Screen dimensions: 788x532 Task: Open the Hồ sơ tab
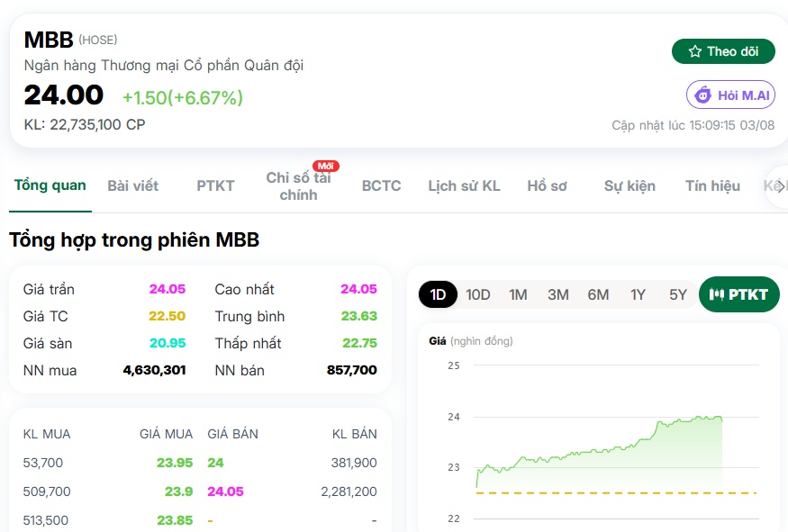pyautogui.click(x=548, y=185)
